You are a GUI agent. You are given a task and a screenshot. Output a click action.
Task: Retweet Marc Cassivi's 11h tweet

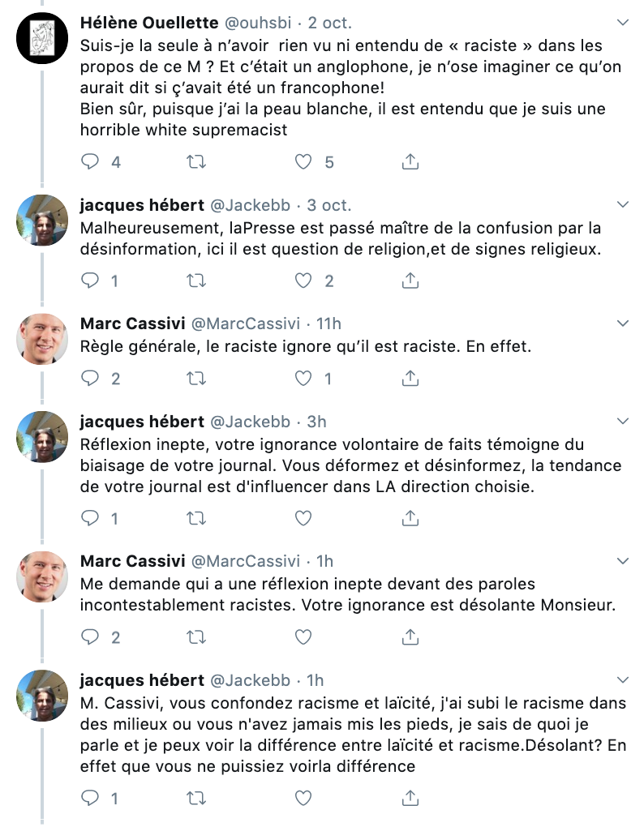pos(197,378)
